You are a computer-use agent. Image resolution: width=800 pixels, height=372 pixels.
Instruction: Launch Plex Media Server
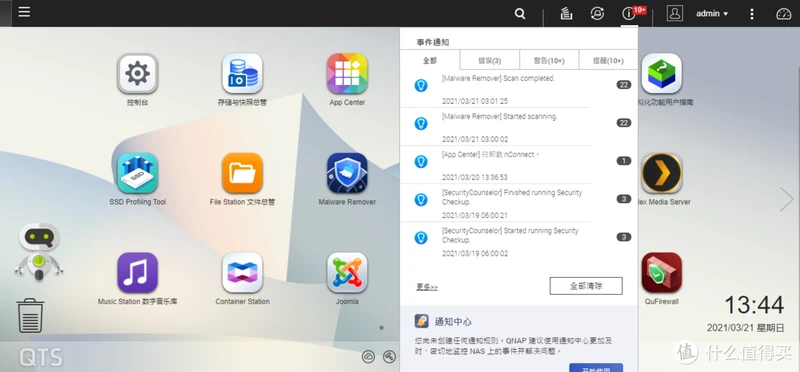click(x=662, y=173)
